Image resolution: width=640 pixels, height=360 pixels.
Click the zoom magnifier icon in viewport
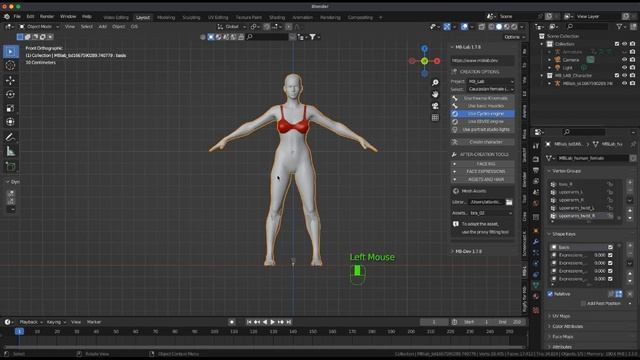pyautogui.click(x=435, y=83)
